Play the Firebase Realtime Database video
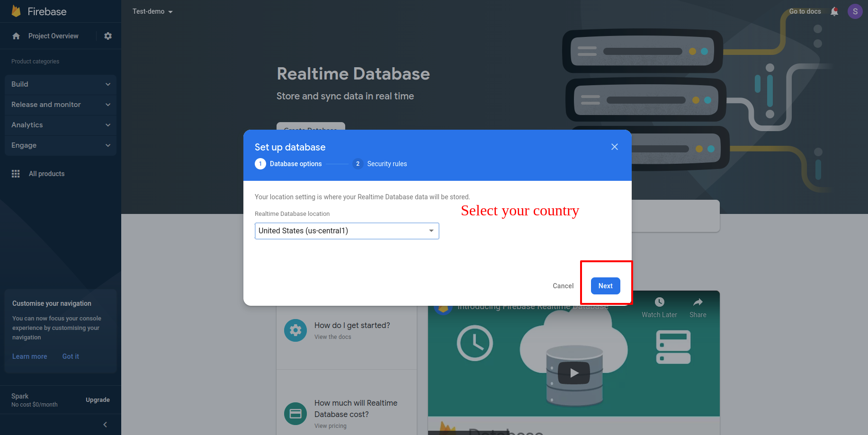Screen dimensions: 868x435 (573, 373)
